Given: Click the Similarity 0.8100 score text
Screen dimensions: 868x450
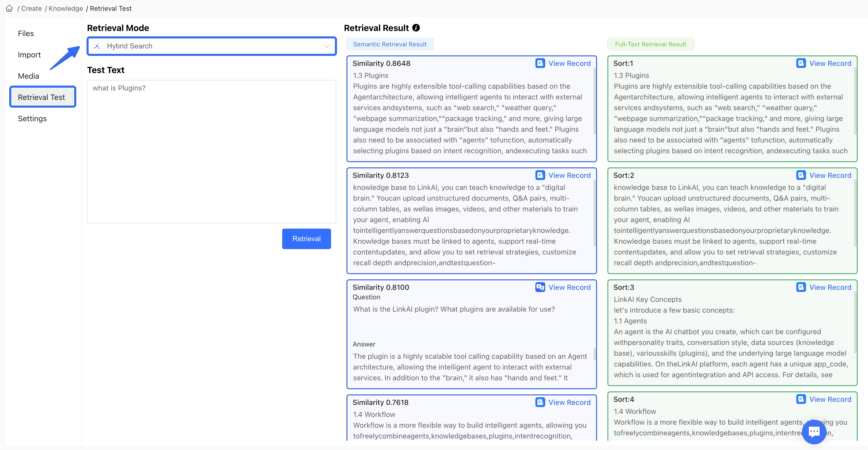Looking at the screenshot, I should pos(381,288).
